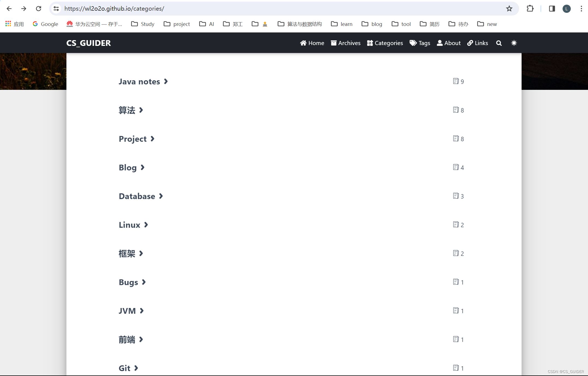The height and width of the screenshot is (376, 588).
Task: Click the Bugs category item
Action: coord(132,282)
